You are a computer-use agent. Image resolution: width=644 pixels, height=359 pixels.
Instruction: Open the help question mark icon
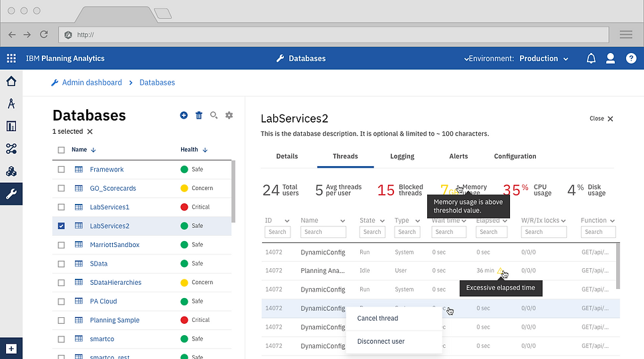(x=631, y=58)
